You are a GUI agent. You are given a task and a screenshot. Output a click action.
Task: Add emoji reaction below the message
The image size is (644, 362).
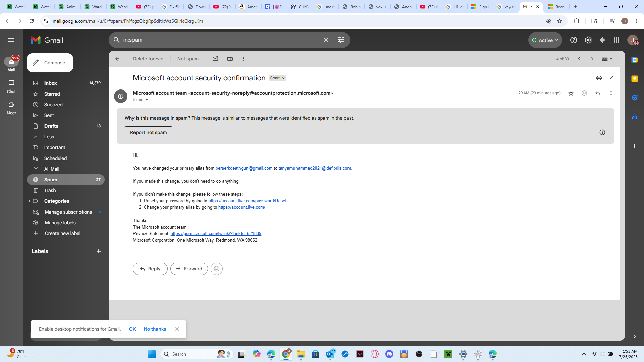pyautogui.click(x=217, y=269)
